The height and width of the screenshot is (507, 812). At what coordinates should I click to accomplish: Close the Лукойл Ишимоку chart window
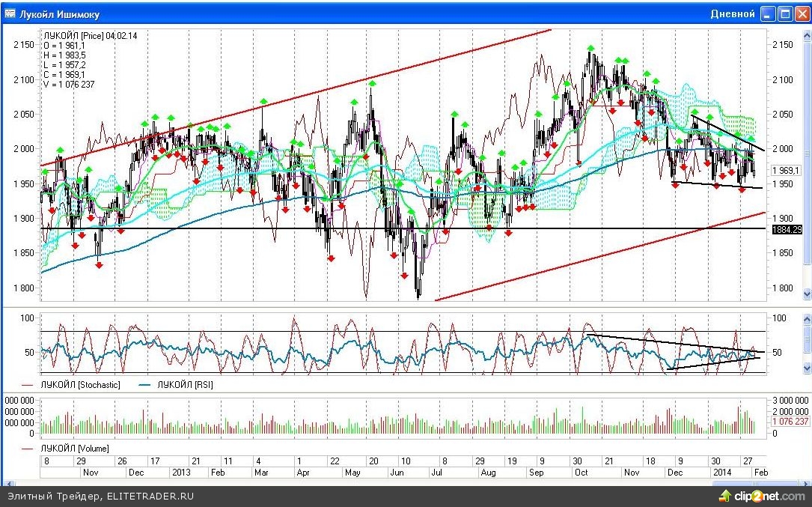802,14
